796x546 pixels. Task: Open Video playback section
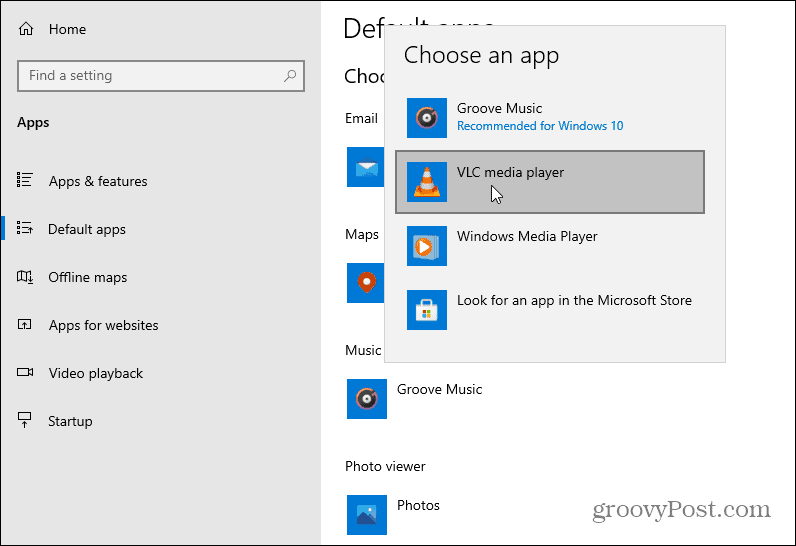(x=96, y=373)
